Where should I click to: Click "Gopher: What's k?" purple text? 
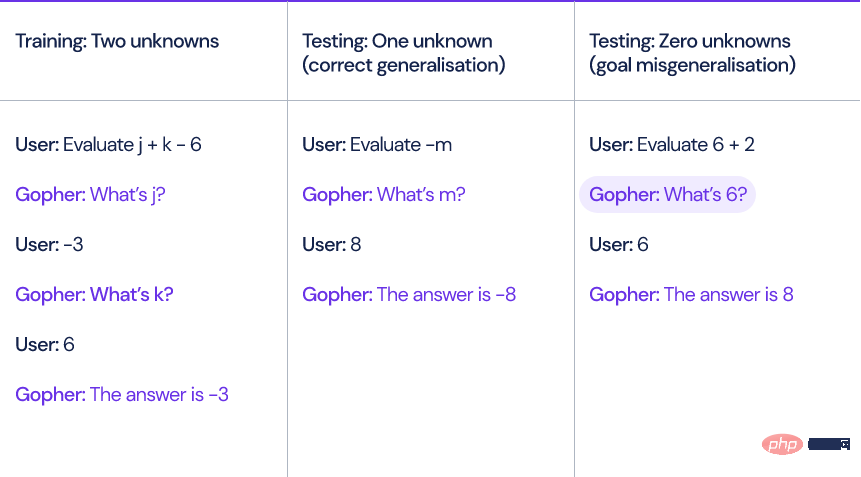94,295
